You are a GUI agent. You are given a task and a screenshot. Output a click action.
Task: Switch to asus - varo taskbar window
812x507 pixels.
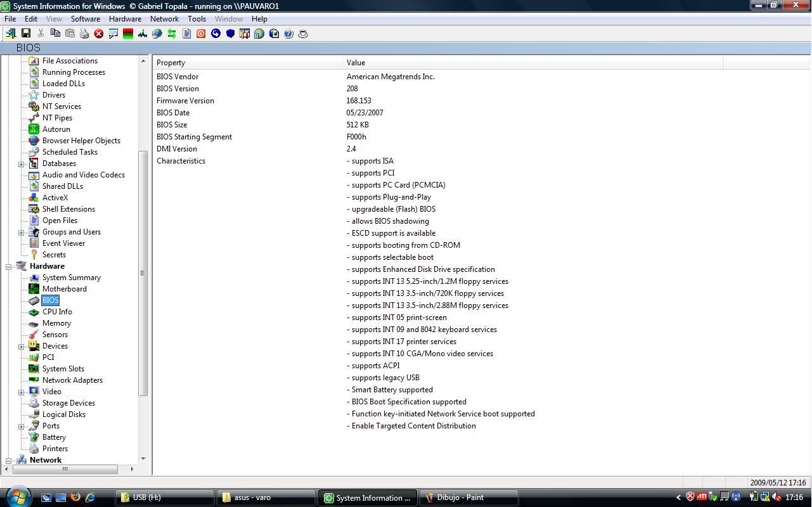tap(266, 497)
